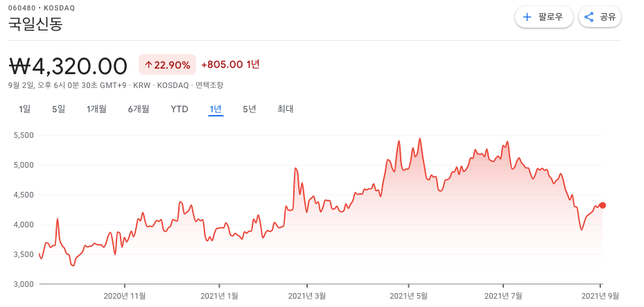Open the 면책조항 disclaimer link
The height and width of the screenshot is (307, 644).
click(x=209, y=85)
